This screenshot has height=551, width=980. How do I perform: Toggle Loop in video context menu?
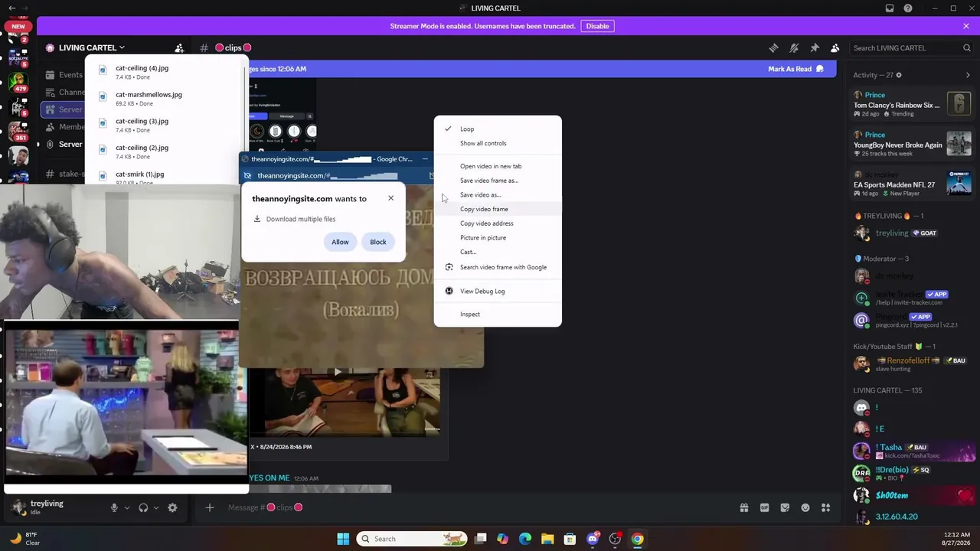coord(498,129)
